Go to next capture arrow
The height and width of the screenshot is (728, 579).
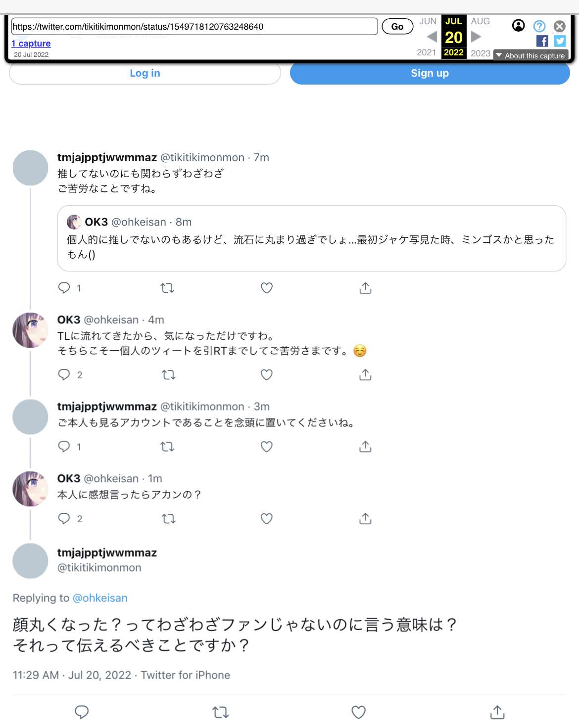pos(476,37)
